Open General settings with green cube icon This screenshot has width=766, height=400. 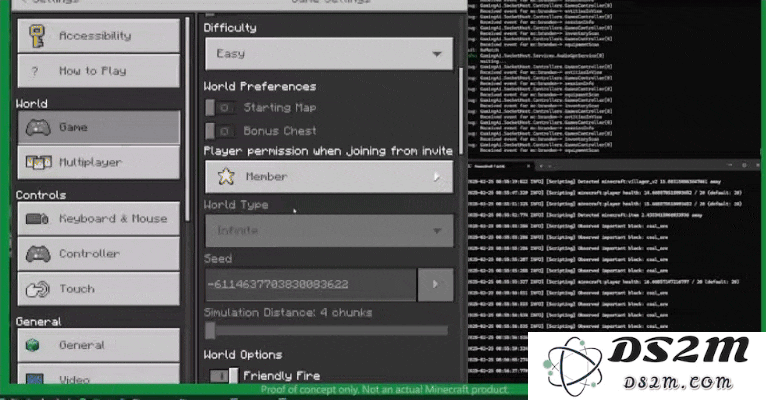(x=99, y=345)
